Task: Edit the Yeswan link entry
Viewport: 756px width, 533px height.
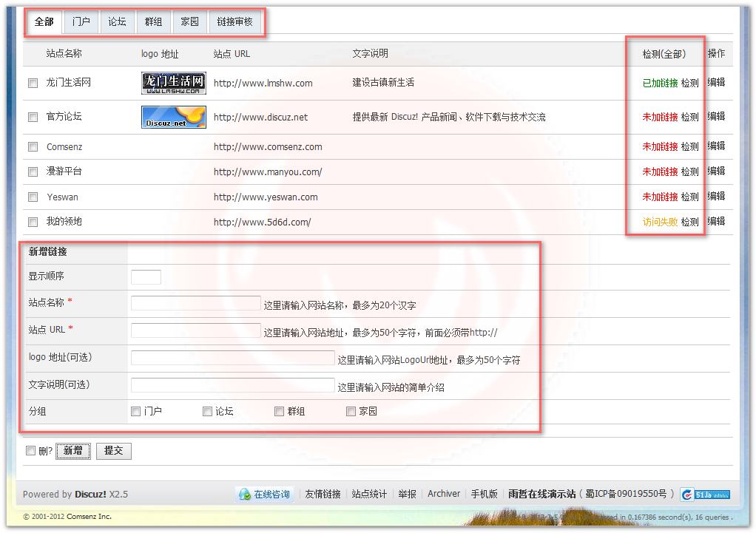Action: pyautogui.click(x=717, y=196)
